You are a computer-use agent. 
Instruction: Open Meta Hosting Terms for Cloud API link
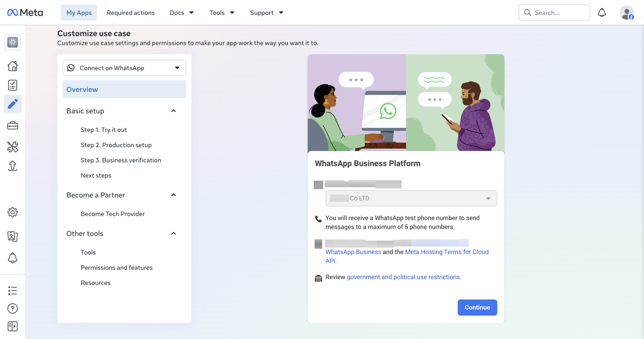pos(447,252)
